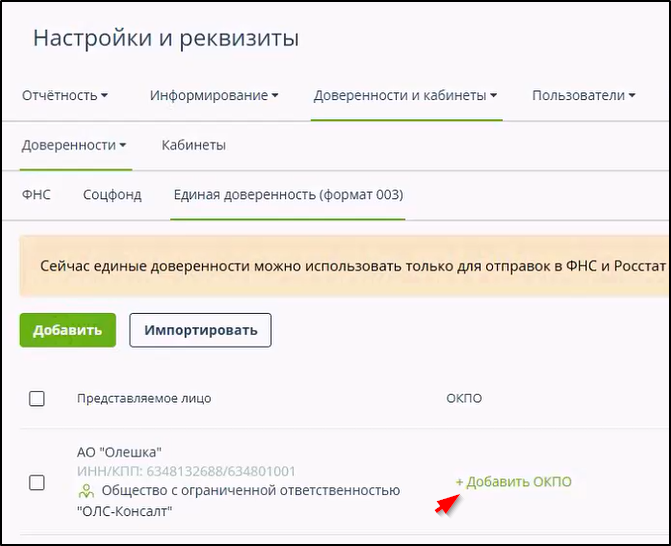Click the notice banner about единые доверенности
The height and width of the screenshot is (546, 671).
pyautogui.click(x=350, y=266)
